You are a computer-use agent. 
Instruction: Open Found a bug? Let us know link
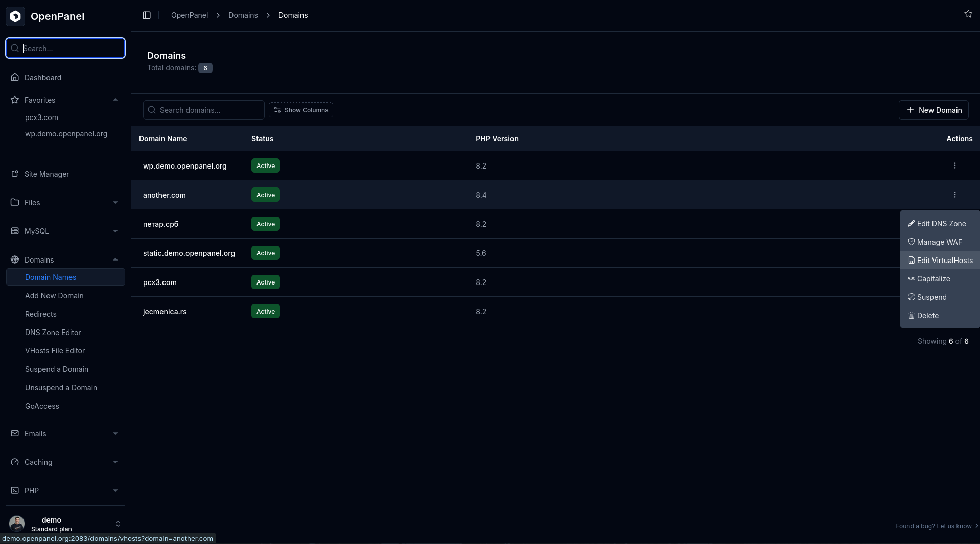point(937,526)
